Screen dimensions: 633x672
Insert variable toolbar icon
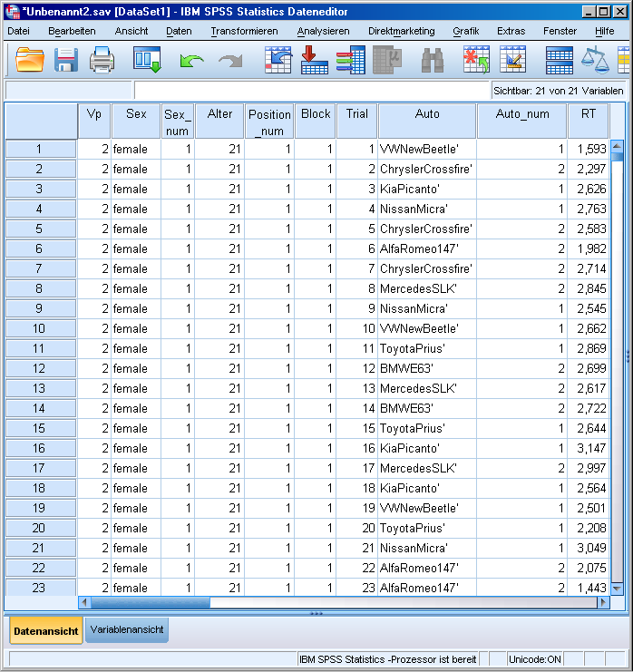[512, 60]
